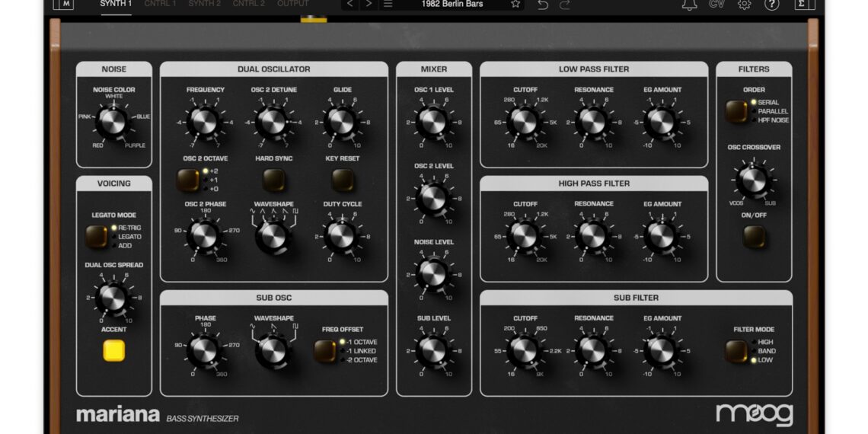This screenshot has height=434, width=868.
Task: Open the preset list menu icon
Action: 388,4
